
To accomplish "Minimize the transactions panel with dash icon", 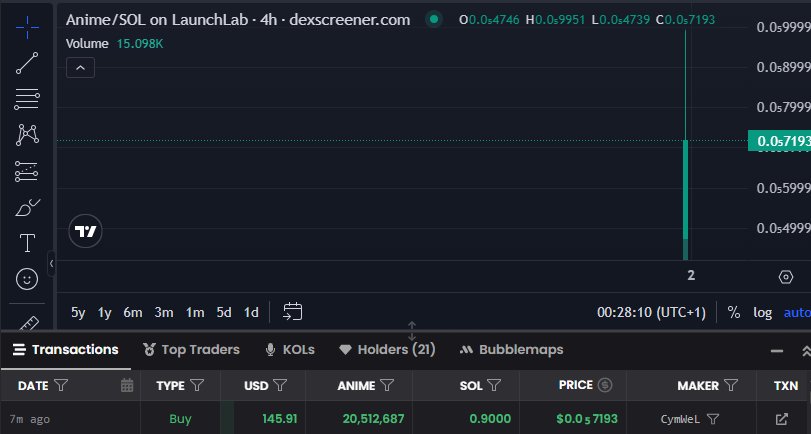I will [776, 351].
